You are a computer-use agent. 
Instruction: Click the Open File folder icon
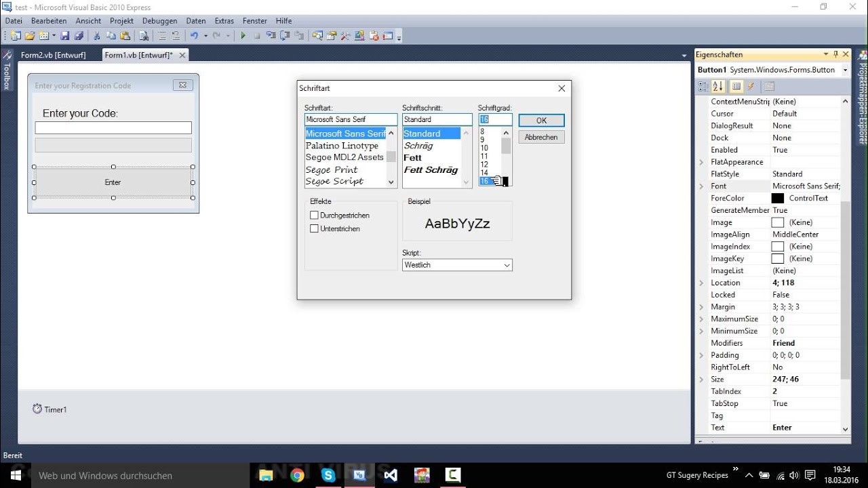click(x=30, y=35)
